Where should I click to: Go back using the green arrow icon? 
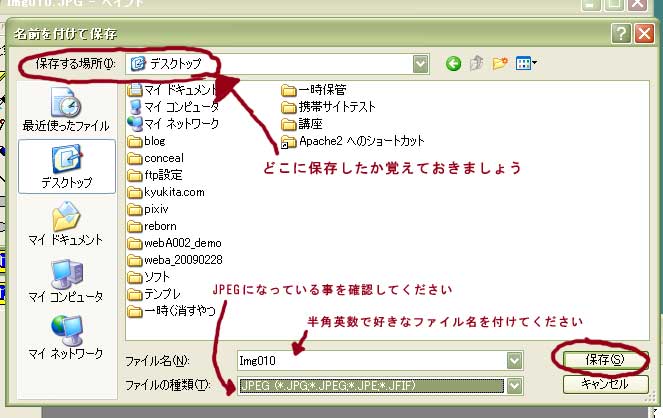click(453, 64)
